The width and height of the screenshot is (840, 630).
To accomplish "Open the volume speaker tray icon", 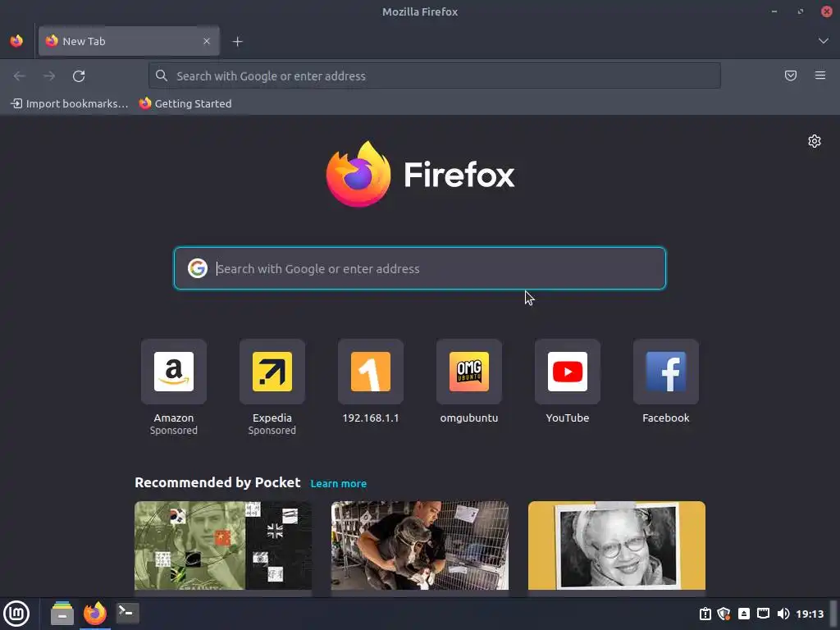I will pyautogui.click(x=783, y=614).
